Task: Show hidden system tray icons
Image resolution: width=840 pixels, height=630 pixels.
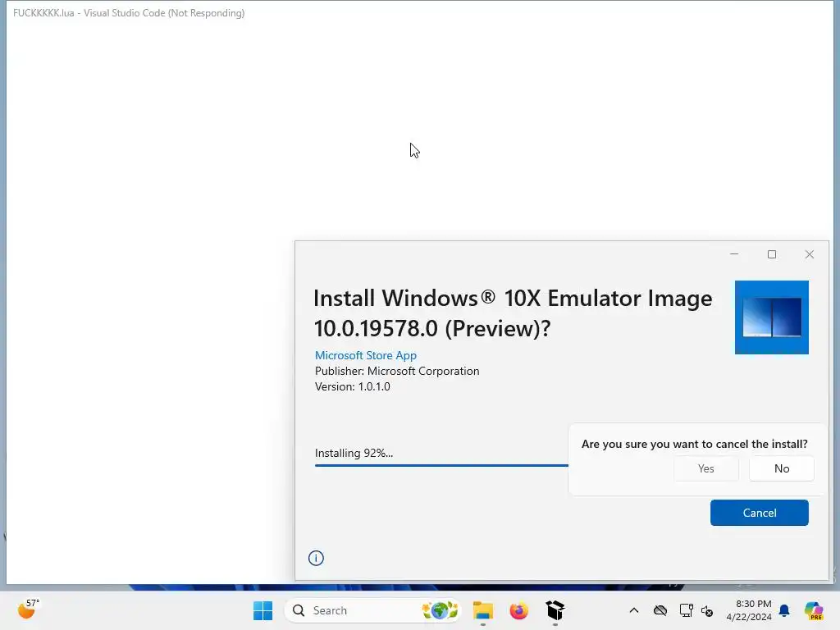Action: point(634,610)
